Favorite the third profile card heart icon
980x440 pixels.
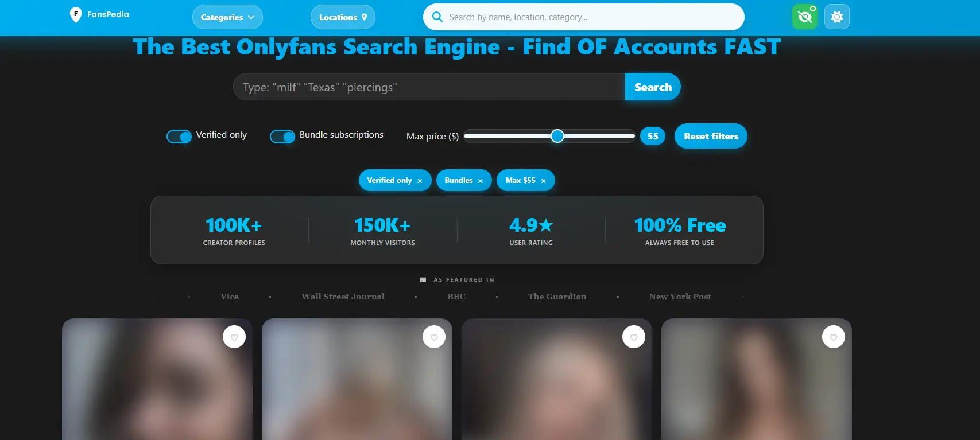pyautogui.click(x=634, y=337)
